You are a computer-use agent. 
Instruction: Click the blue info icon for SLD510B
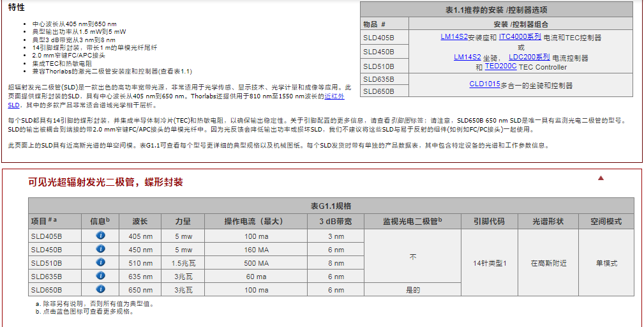100,262
